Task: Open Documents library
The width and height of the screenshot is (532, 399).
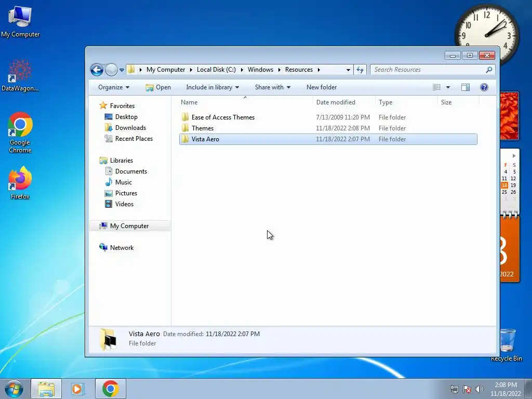Action: click(130, 171)
